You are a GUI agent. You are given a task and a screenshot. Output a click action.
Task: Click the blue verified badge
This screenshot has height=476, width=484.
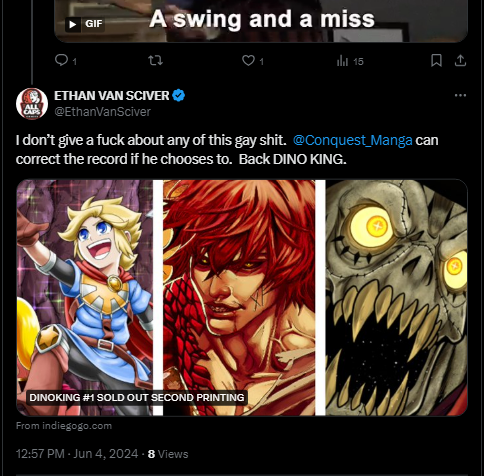179,96
